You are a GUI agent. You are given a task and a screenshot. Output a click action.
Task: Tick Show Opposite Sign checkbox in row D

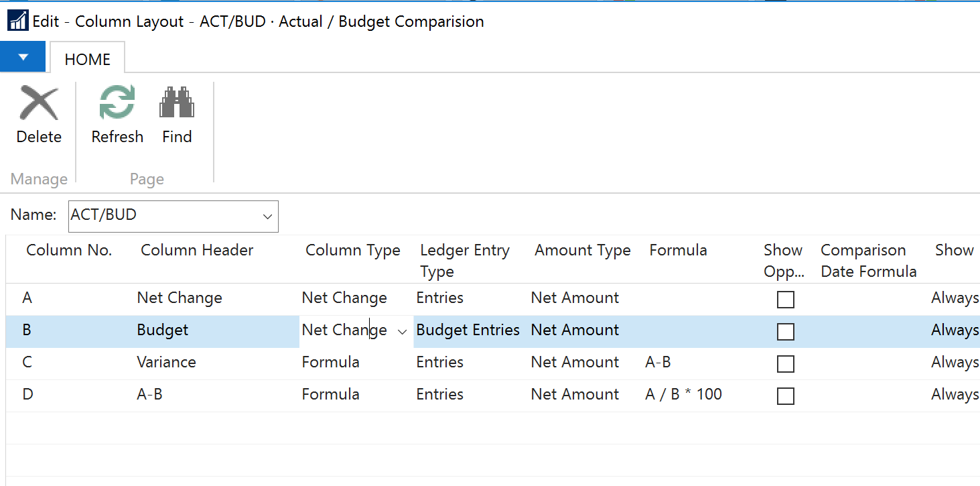point(786,396)
